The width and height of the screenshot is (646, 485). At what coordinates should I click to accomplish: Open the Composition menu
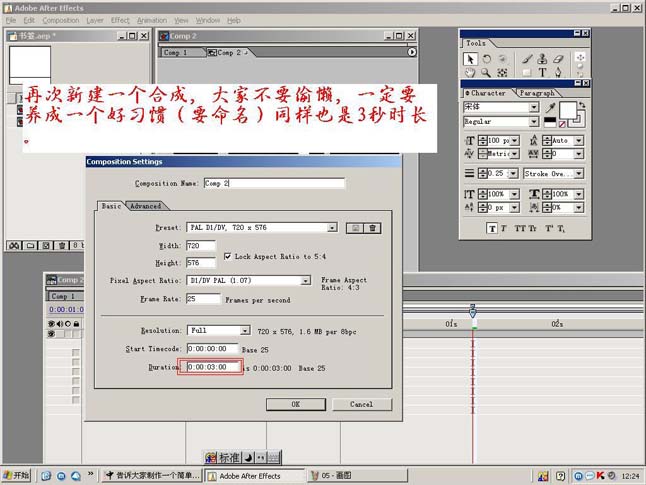pyautogui.click(x=61, y=20)
